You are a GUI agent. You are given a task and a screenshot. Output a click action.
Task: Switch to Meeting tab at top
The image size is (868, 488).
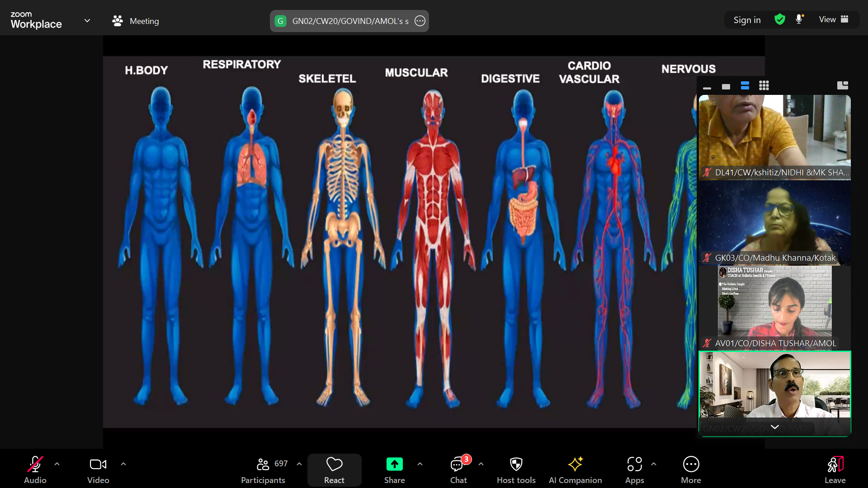click(x=136, y=21)
